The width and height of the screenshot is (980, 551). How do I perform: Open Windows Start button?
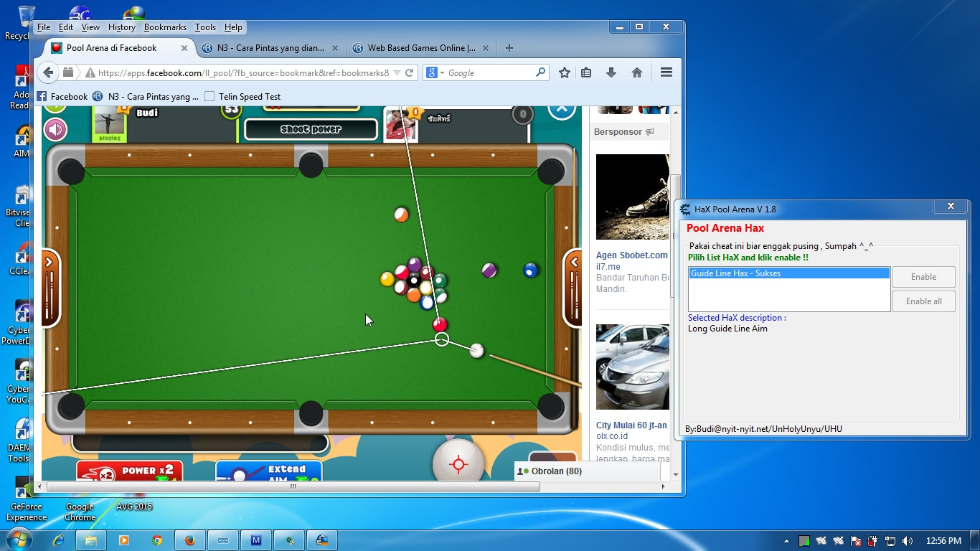click(17, 540)
